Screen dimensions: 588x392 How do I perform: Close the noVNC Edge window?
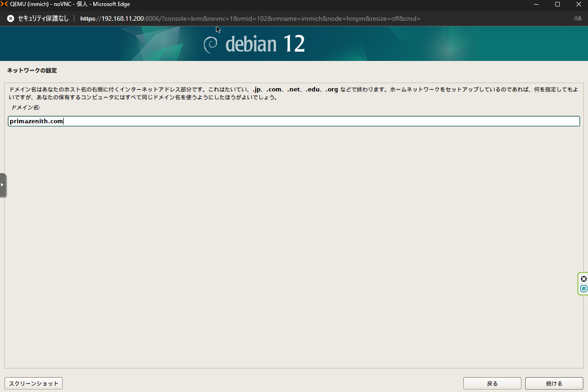tap(578, 4)
